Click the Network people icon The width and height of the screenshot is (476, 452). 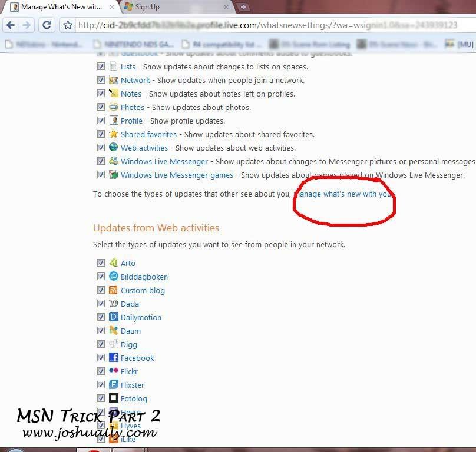113,80
